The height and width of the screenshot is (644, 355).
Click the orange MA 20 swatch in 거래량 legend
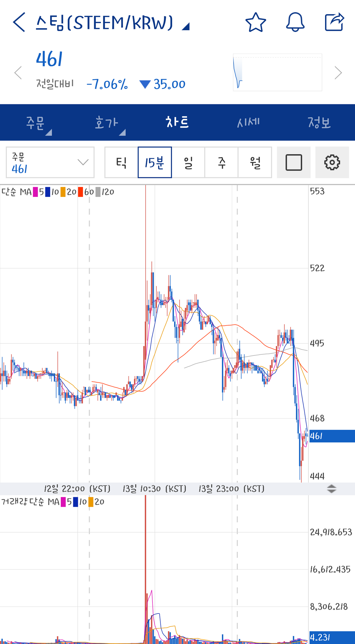point(91,502)
